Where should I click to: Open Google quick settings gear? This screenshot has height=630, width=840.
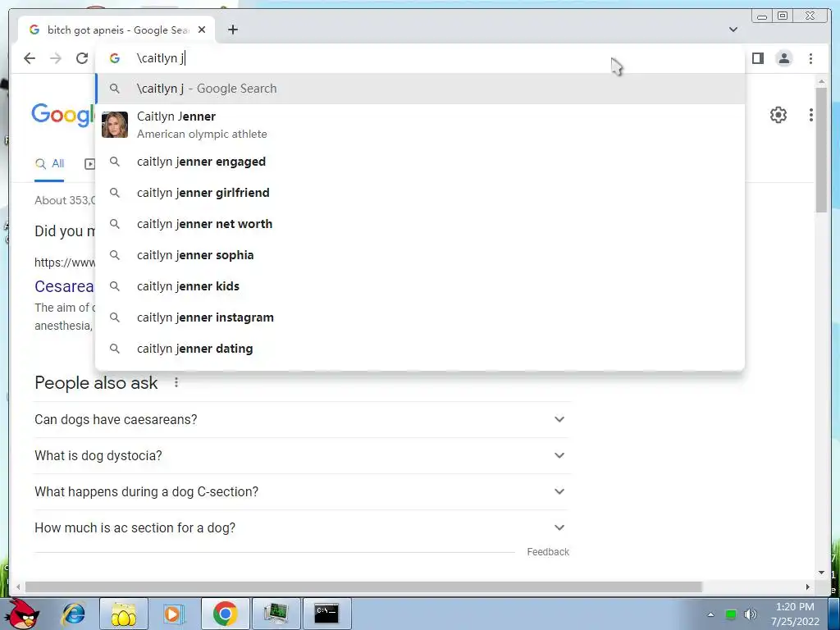coord(778,115)
